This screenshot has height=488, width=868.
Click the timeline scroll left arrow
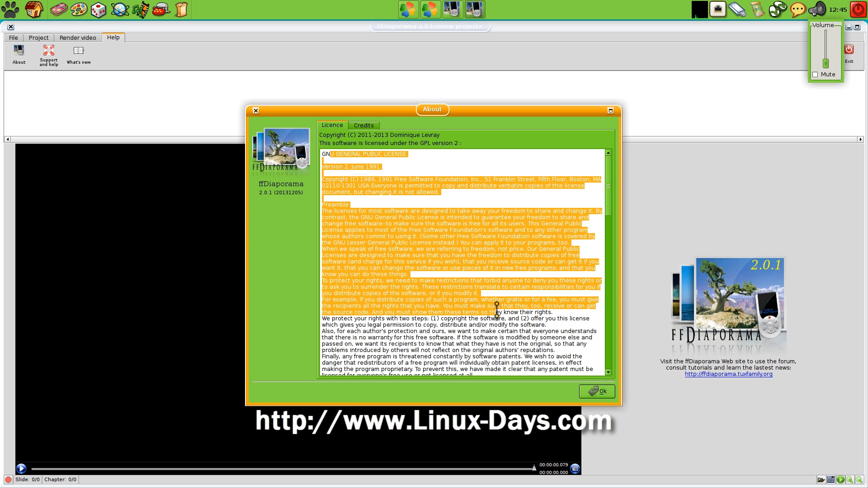coord(7,139)
